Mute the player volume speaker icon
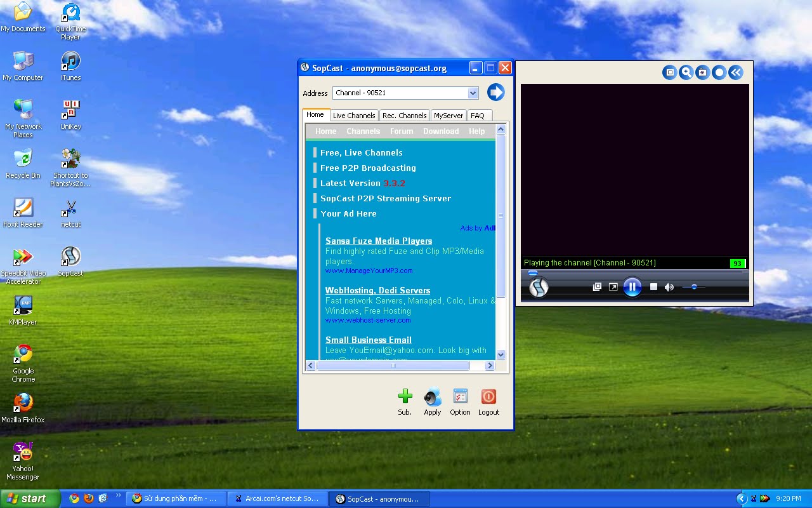The height and width of the screenshot is (508, 812). click(669, 287)
